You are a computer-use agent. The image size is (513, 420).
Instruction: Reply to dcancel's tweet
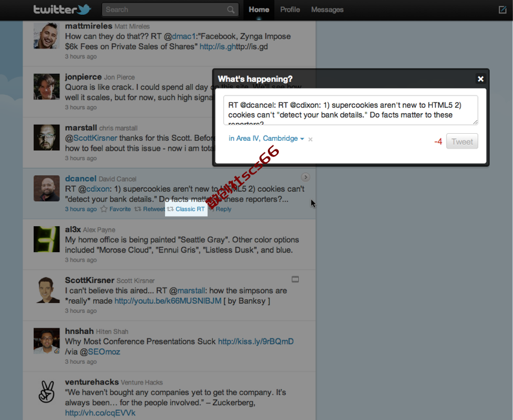(x=223, y=209)
